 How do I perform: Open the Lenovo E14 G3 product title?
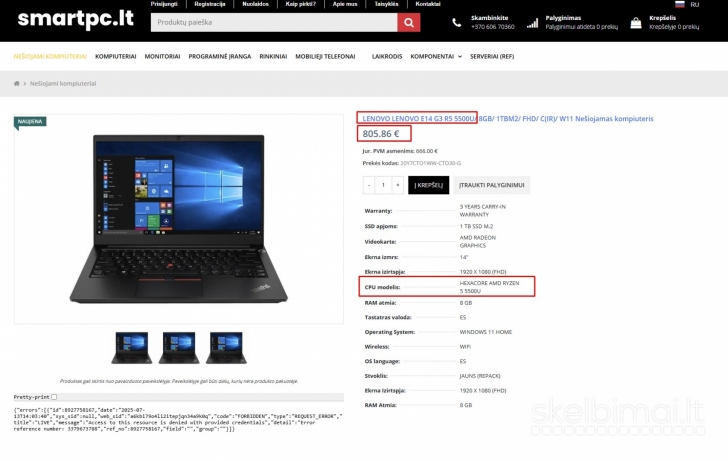click(507, 119)
